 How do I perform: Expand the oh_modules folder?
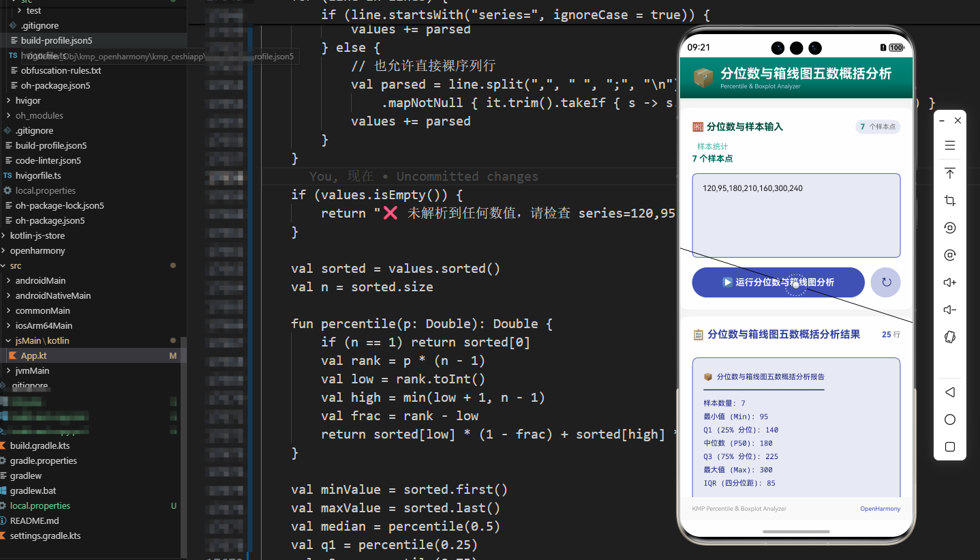click(8, 115)
